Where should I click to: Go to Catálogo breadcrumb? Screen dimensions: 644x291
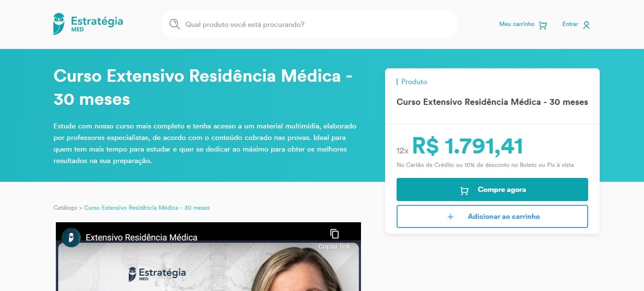point(65,208)
